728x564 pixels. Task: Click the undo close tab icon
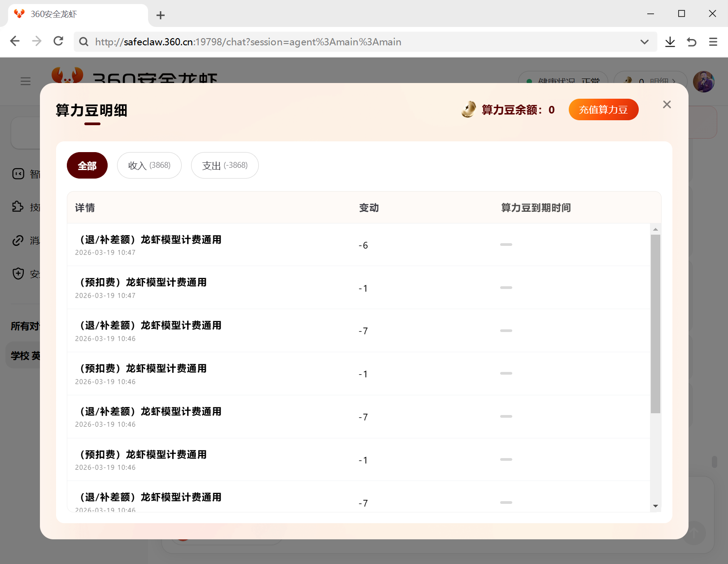(x=692, y=42)
